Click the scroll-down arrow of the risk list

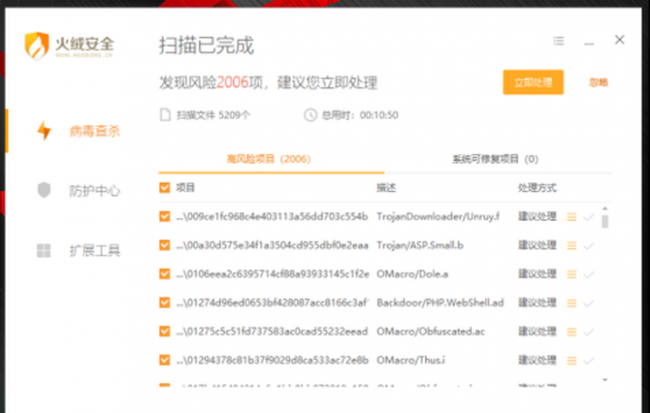(605, 380)
